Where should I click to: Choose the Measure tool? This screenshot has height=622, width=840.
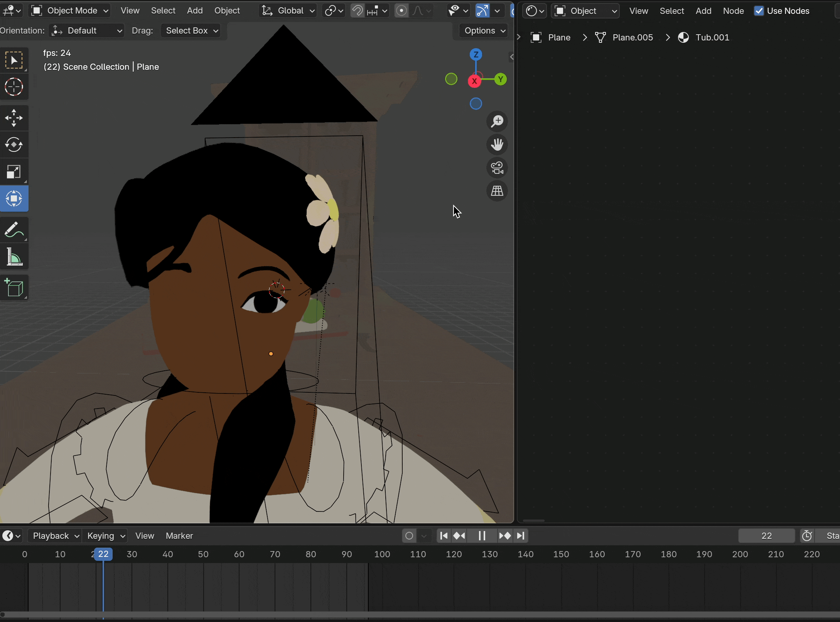[x=14, y=257]
